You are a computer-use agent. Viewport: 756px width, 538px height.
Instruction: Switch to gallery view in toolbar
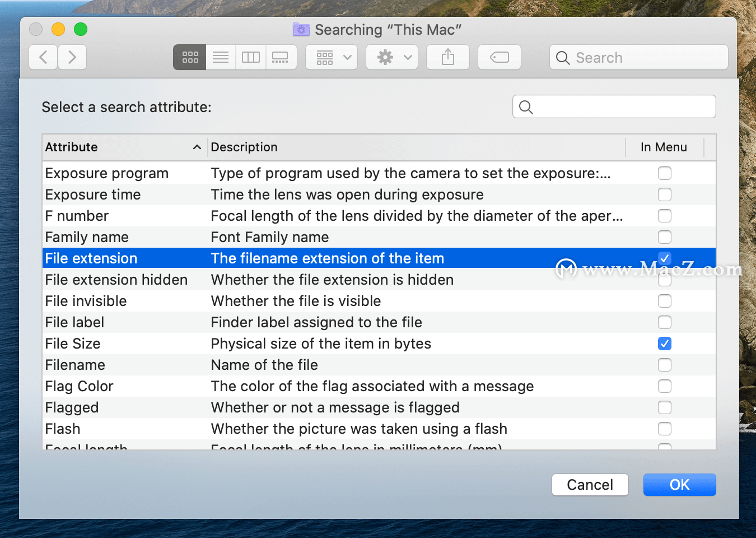(x=281, y=57)
